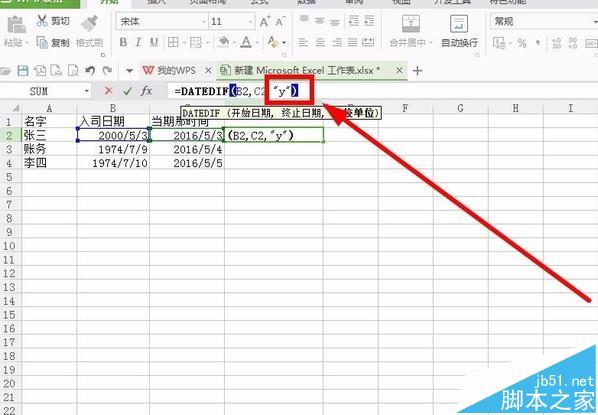Screen dimensions: 598x415
Task: Click the Font Color letter A
Action: click(246, 42)
